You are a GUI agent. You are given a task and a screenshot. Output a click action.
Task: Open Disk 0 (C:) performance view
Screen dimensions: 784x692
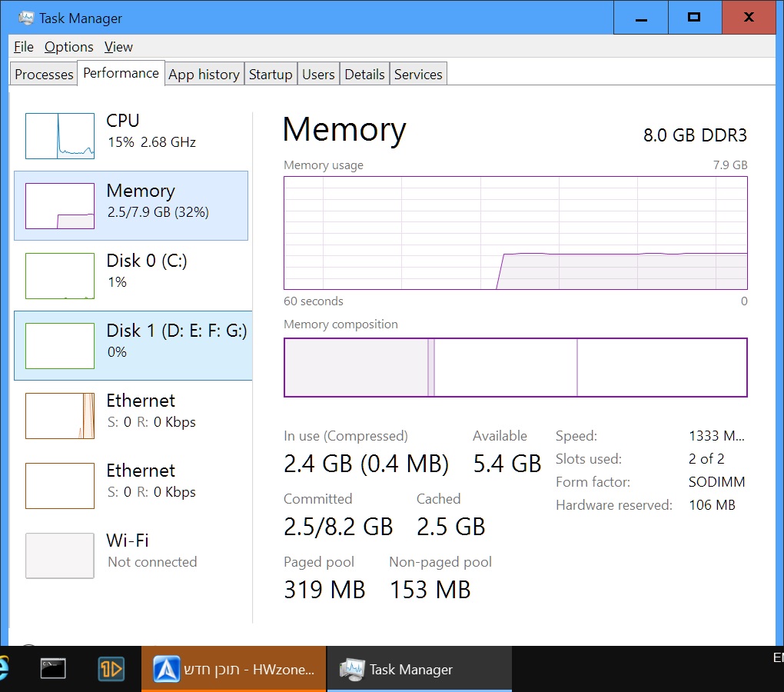click(x=131, y=275)
